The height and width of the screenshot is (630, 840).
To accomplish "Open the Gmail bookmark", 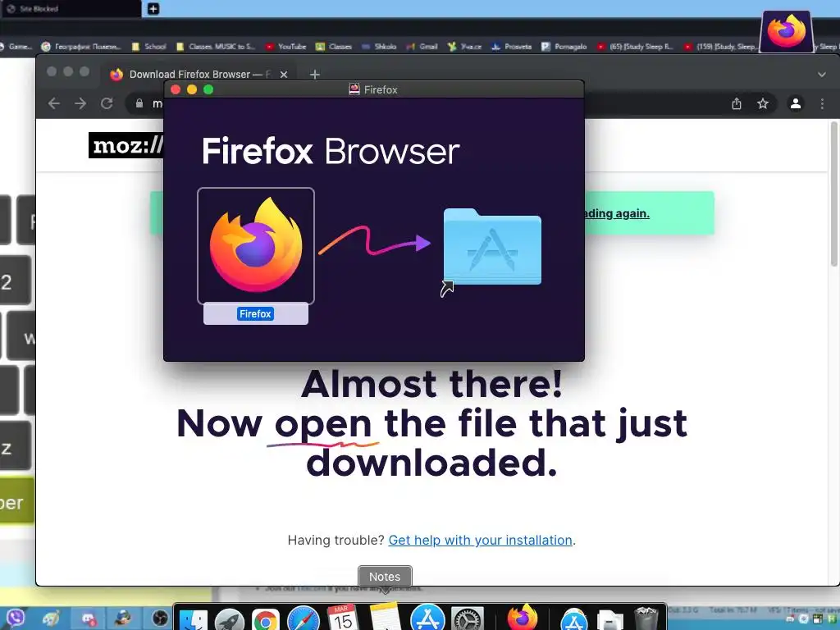I will coord(422,47).
